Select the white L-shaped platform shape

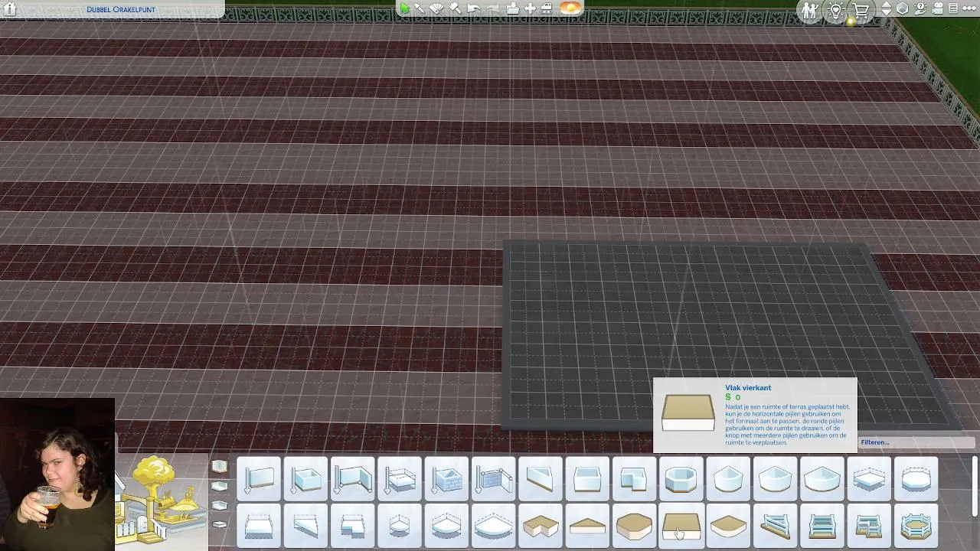[353, 527]
